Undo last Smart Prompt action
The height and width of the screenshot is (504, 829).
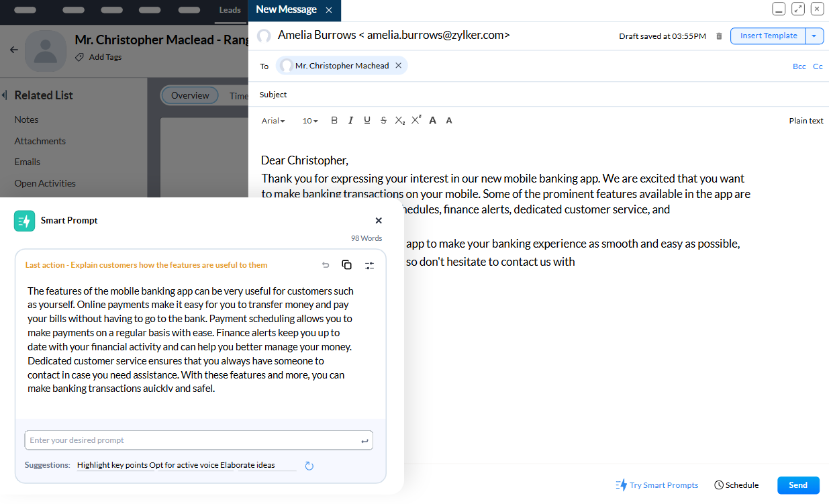[x=326, y=265]
